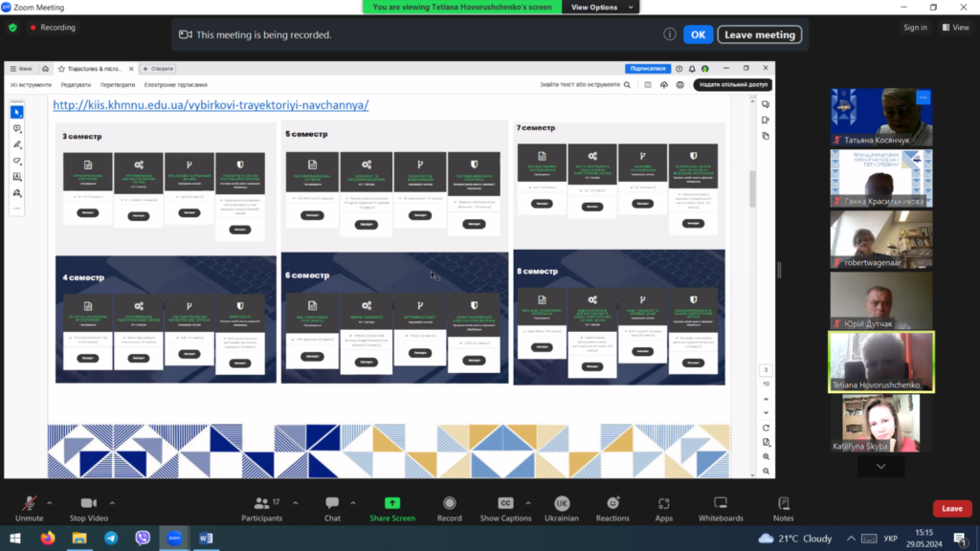This screenshot has height=551, width=980.
Task: Open the Apps icon
Action: click(x=664, y=504)
